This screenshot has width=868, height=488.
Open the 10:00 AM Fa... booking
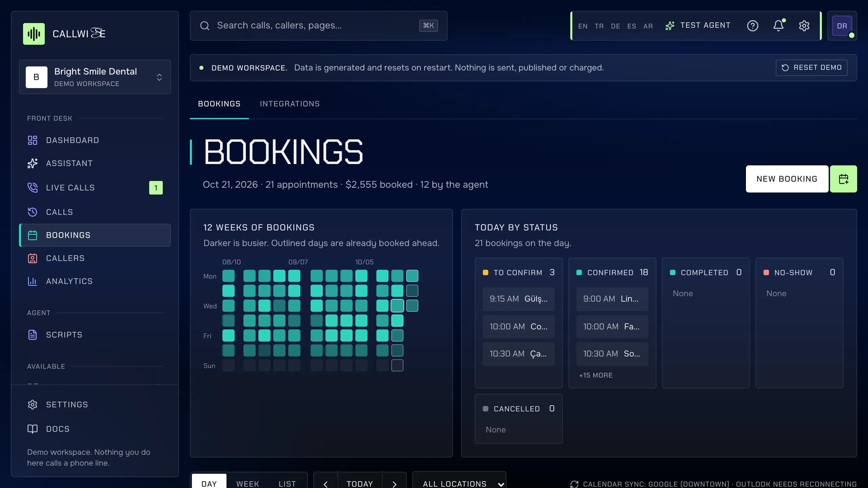point(612,327)
